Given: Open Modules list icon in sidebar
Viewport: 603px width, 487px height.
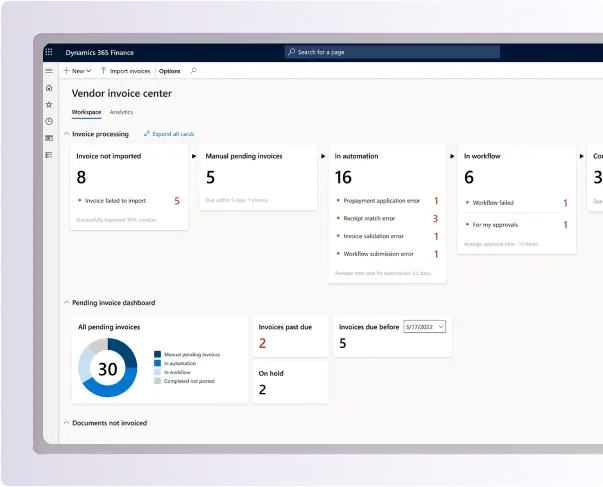Looking at the screenshot, I should (x=49, y=155).
